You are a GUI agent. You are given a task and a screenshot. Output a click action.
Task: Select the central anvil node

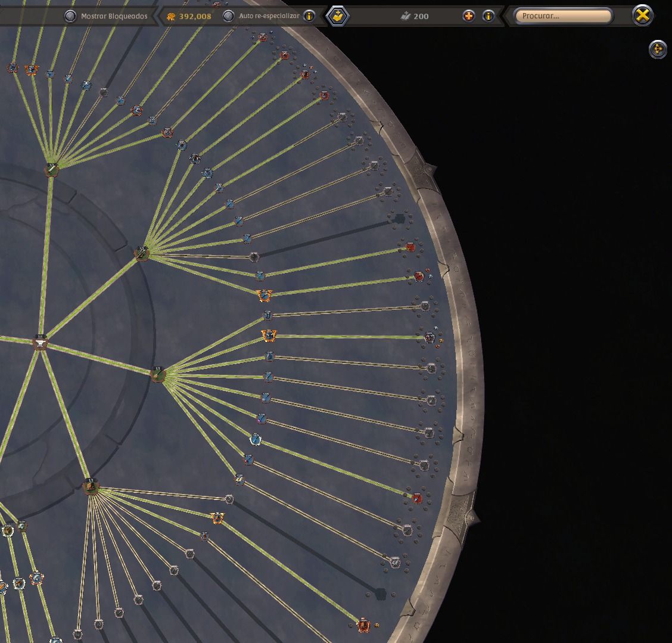tap(40, 343)
